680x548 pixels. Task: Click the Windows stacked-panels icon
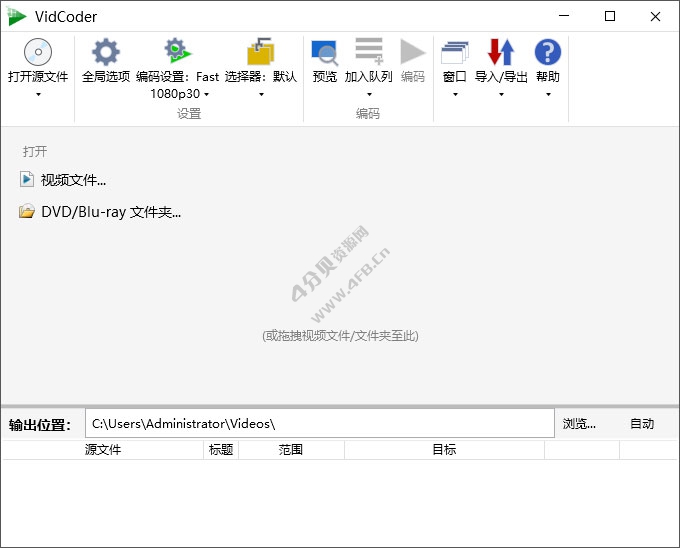pyautogui.click(x=454, y=52)
